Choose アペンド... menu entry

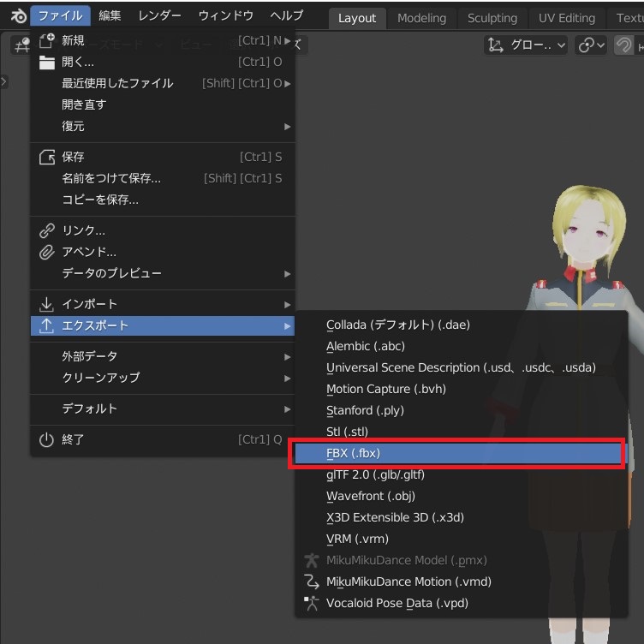163,252
